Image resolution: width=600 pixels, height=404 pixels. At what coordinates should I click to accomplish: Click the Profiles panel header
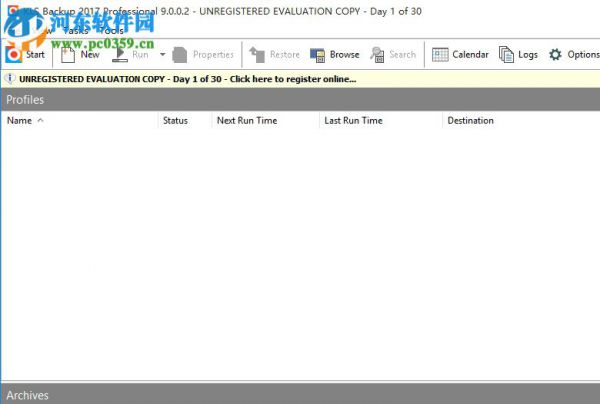(300, 99)
